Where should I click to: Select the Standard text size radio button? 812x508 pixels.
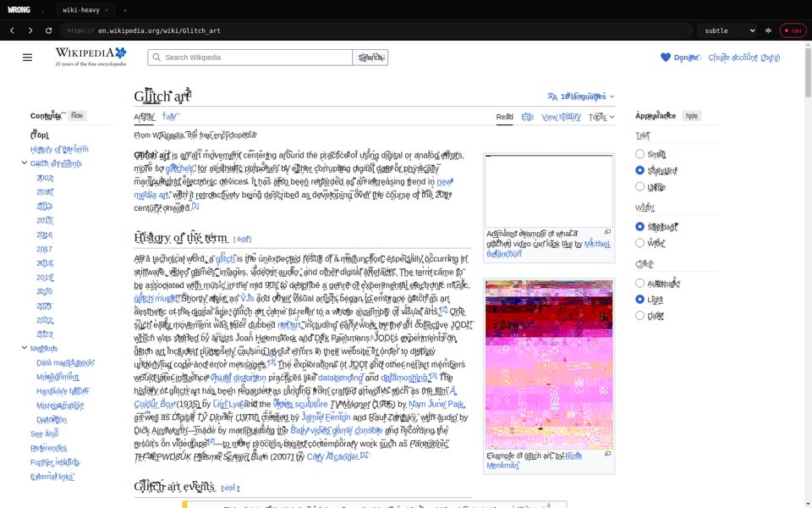639,170
